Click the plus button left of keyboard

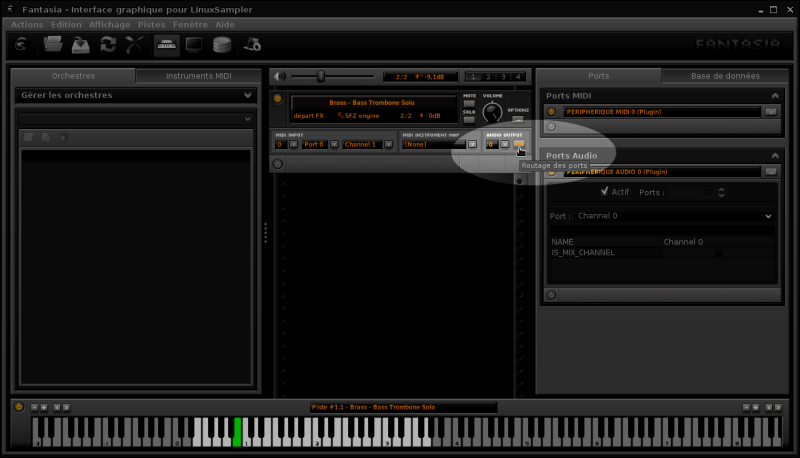click(x=44, y=408)
